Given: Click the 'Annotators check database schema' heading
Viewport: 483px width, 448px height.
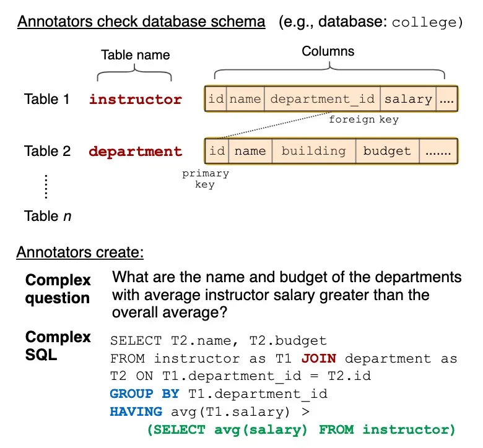Looking at the screenshot, I should [141, 22].
